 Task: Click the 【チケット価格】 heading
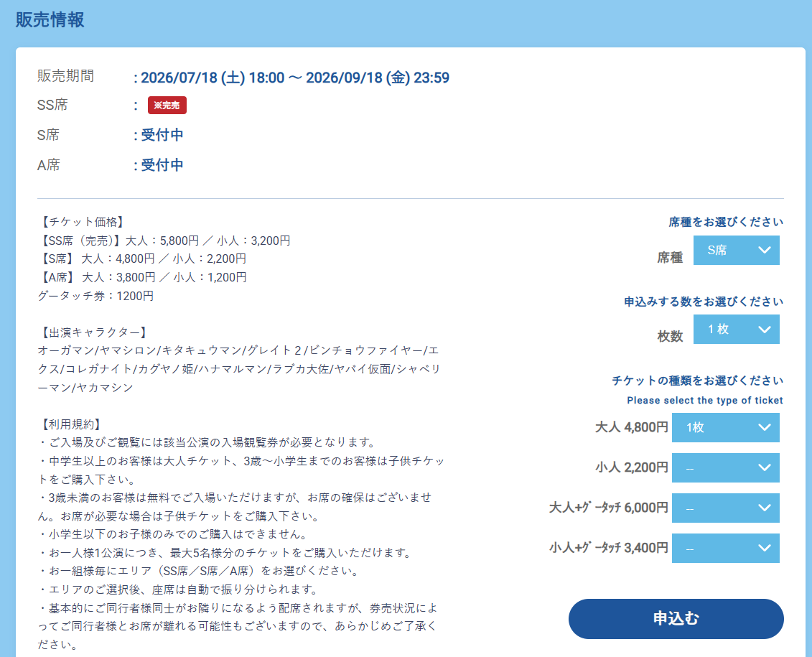[82, 222]
